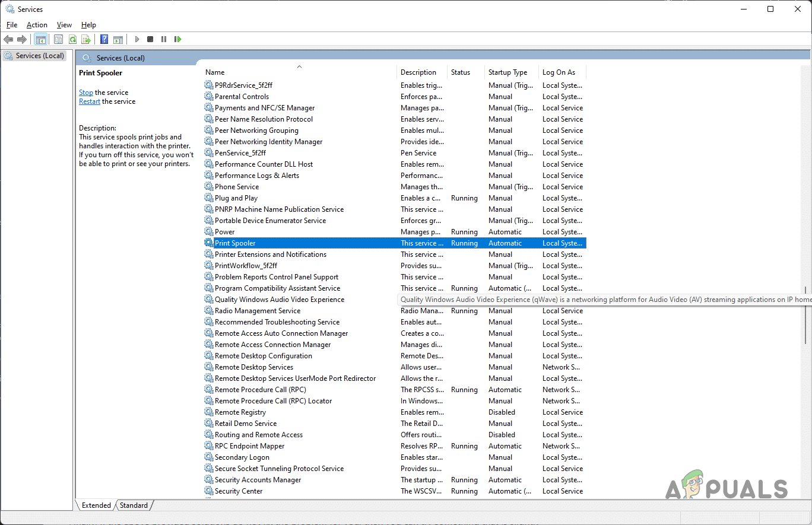Open the Action menu

[x=37, y=25]
